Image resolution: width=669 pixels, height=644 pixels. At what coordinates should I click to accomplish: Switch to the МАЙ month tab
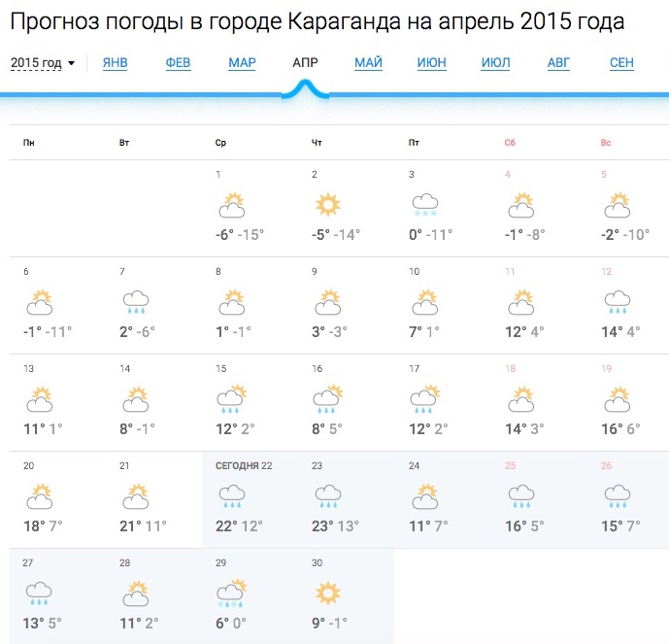coord(368,63)
